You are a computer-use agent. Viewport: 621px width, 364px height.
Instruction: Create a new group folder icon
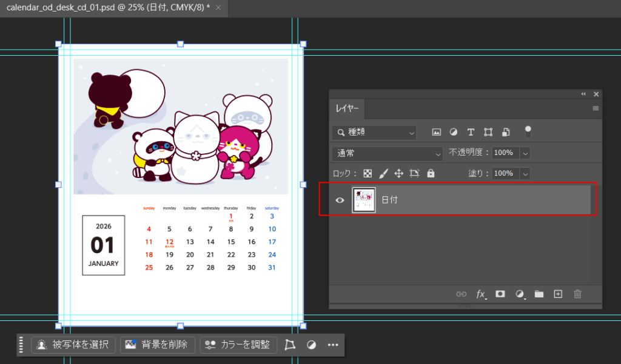(539, 294)
